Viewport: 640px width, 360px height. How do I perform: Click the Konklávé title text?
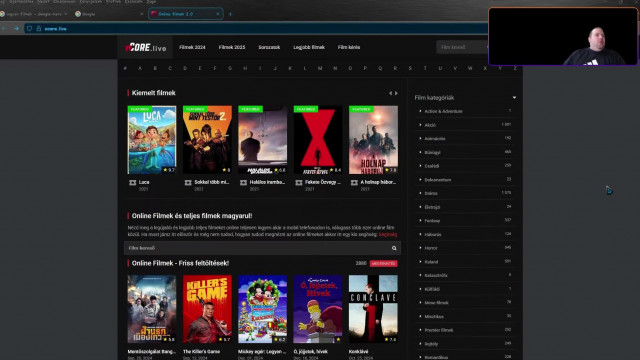click(358, 351)
